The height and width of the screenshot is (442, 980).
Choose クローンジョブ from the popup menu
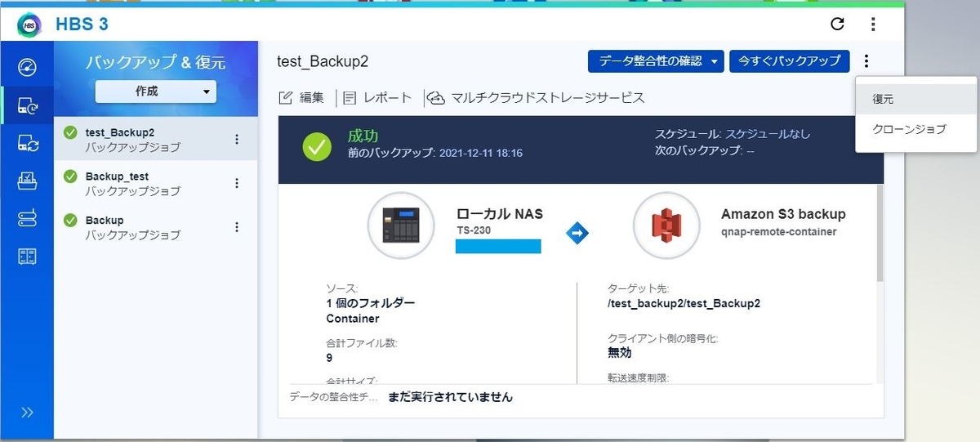[916, 129]
